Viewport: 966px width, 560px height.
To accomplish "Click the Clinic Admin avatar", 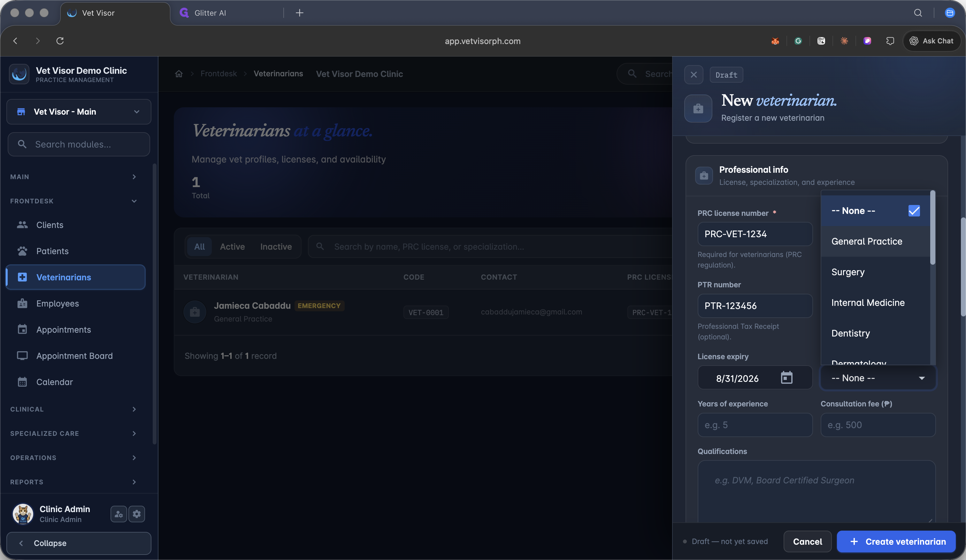I will point(23,513).
